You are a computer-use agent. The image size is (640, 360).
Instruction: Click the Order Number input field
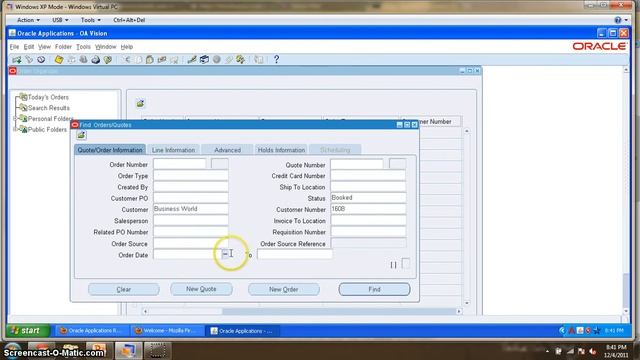tap(180, 164)
